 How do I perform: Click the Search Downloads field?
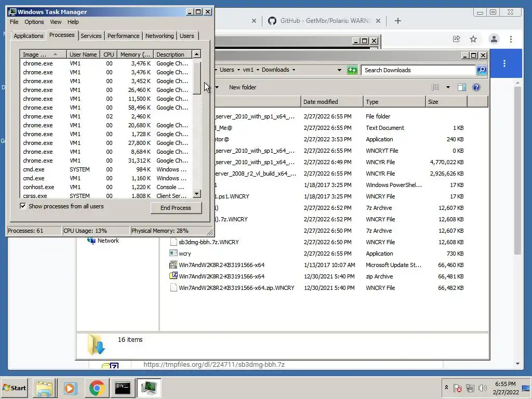[x=419, y=70]
